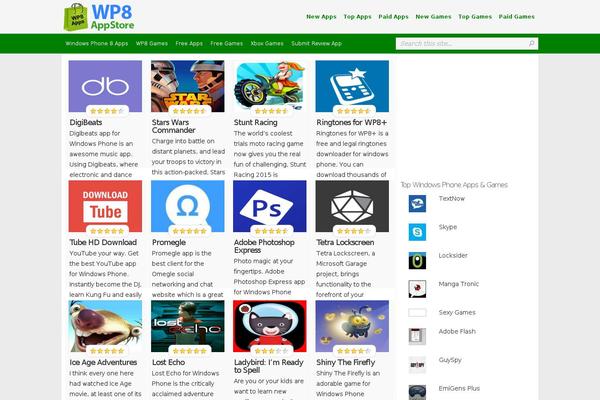Open the Ringtones for WP8+ title link

352,122
